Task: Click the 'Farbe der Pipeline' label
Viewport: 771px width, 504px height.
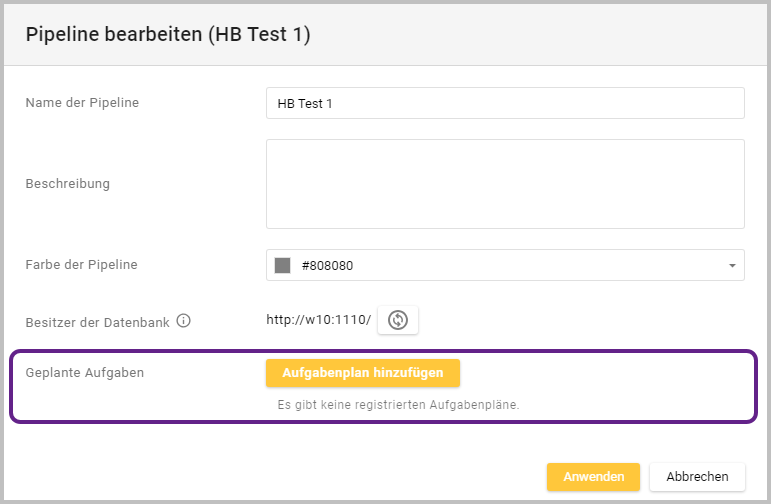Action: pyautogui.click(x=81, y=265)
